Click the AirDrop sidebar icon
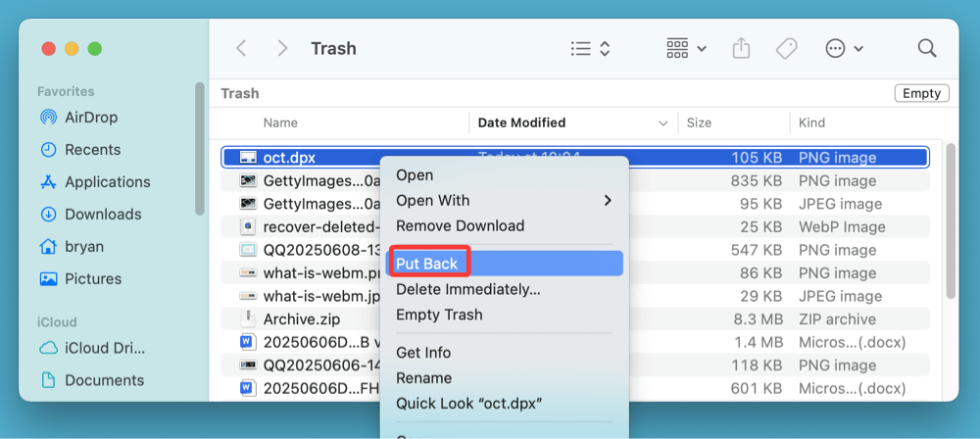The height and width of the screenshot is (439, 980). (x=48, y=118)
